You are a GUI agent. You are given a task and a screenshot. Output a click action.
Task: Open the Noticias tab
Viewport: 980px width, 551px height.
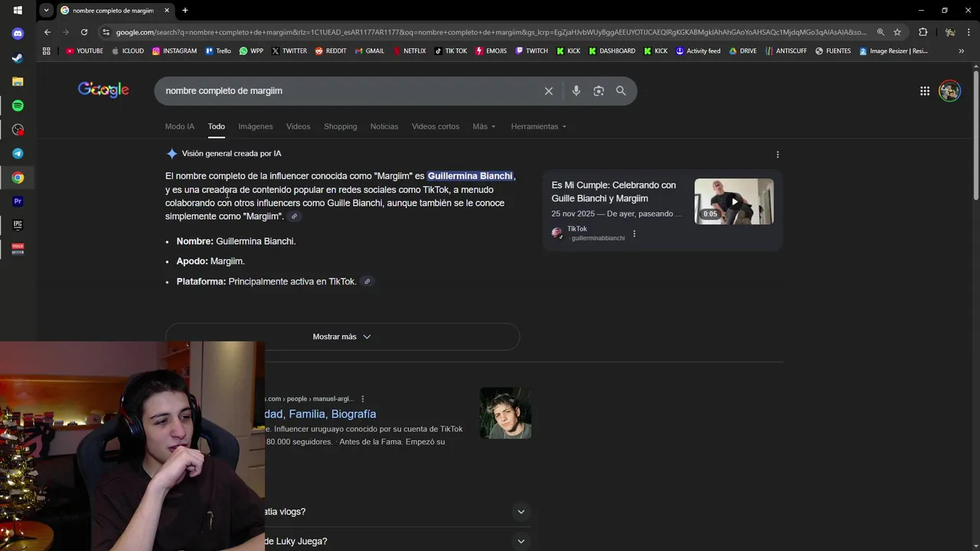pos(384,126)
